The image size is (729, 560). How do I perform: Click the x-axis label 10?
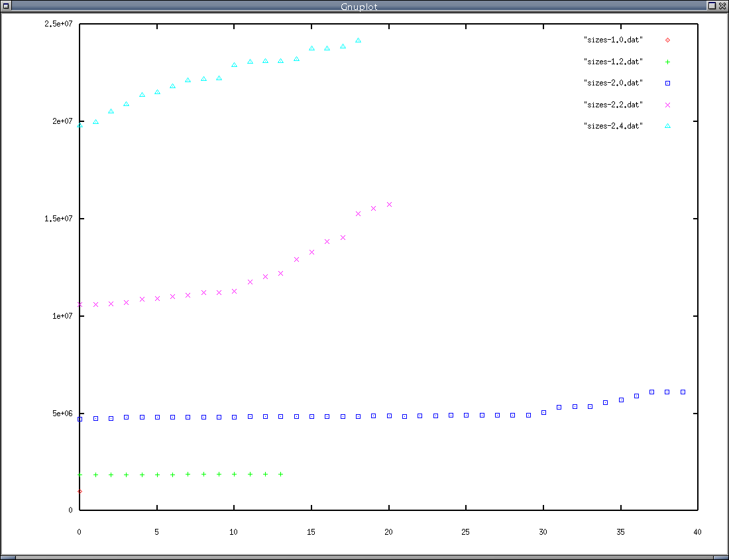[233, 532]
